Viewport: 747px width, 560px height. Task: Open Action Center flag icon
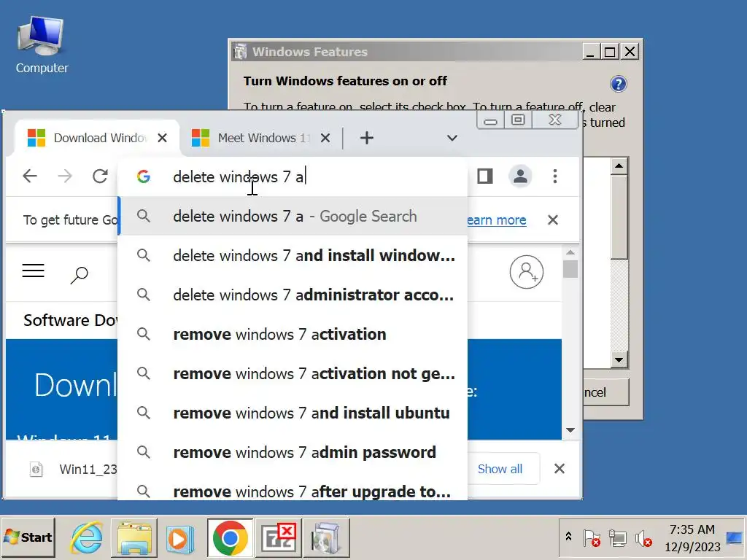coord(591,539)
